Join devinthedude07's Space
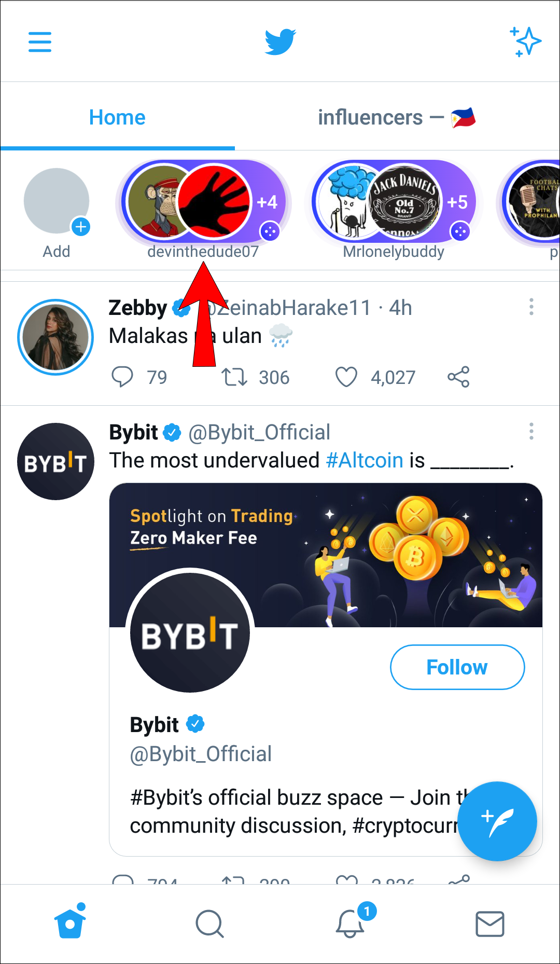The height and width of the screenshot is (964, 560). [203, 202]
